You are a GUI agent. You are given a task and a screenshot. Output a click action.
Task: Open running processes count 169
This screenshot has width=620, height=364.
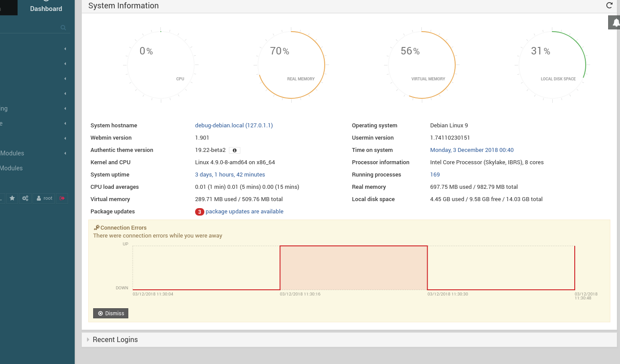[x=435, y=175]
